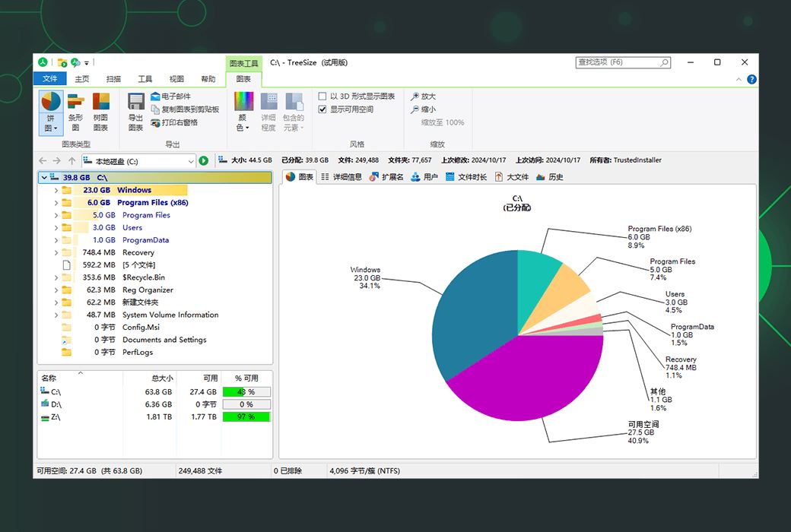Expand the Windows folder tree node
Screen dimensions: 791x532
click(56, 190)
